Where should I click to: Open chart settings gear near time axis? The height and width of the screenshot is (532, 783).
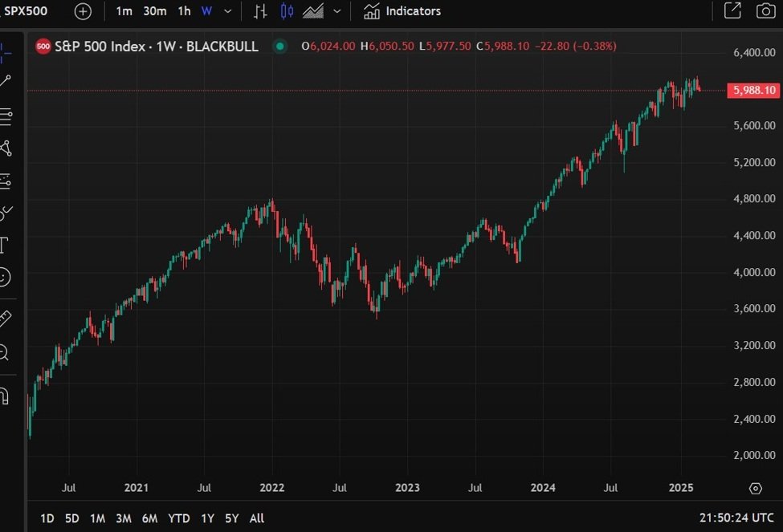[x=755, y=488]
